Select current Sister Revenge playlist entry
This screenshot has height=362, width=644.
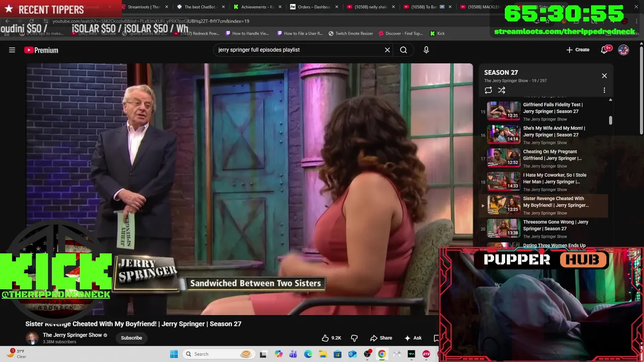tap(544, 205)
